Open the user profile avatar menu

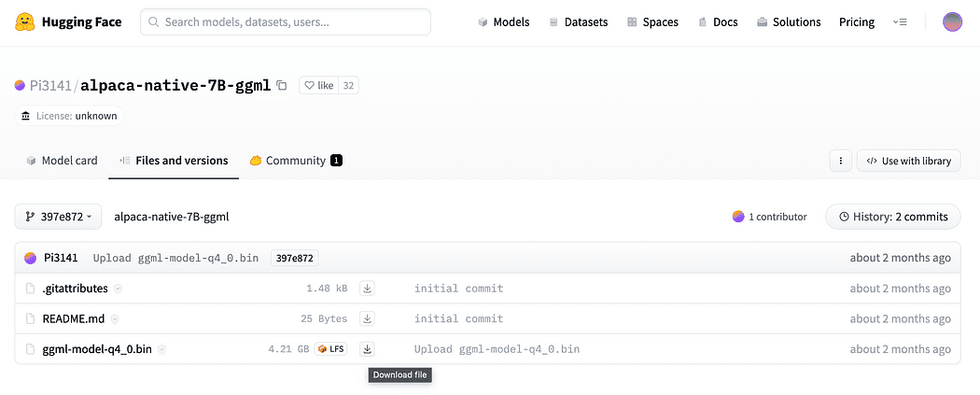point(953,21)
